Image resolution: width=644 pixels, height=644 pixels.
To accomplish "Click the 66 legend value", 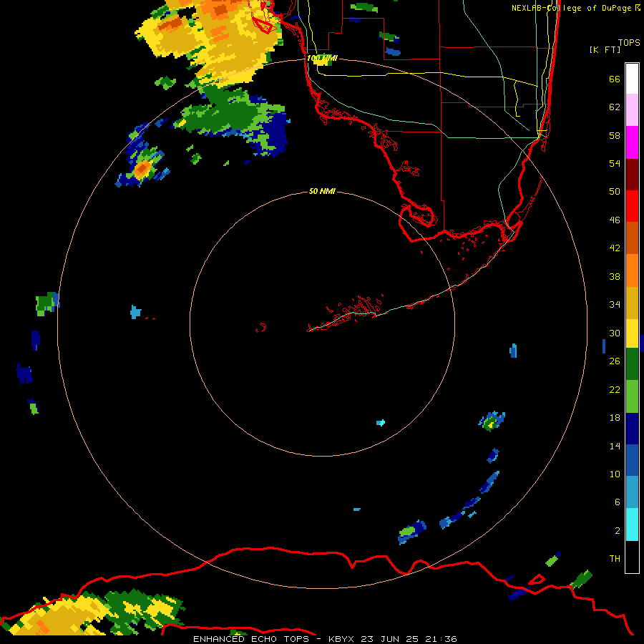I will (x=615, y=79).
